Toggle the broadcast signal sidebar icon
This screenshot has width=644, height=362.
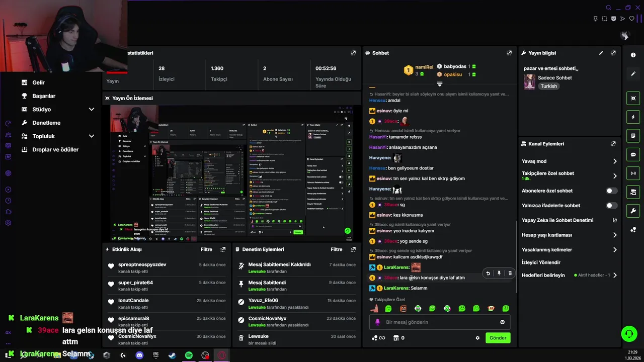(633, 173)
